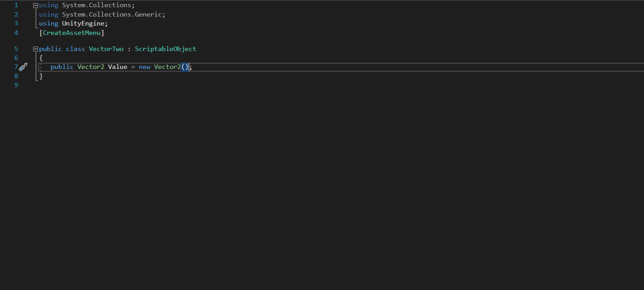644x290 pixels.
Task: Click the Vector2 type on line 7
Action: 91,66
